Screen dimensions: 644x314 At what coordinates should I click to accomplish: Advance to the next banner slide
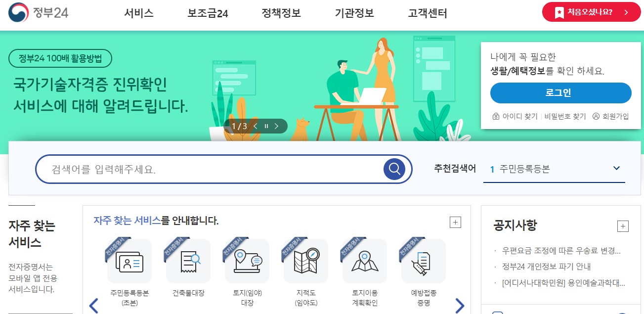point(277,126)
